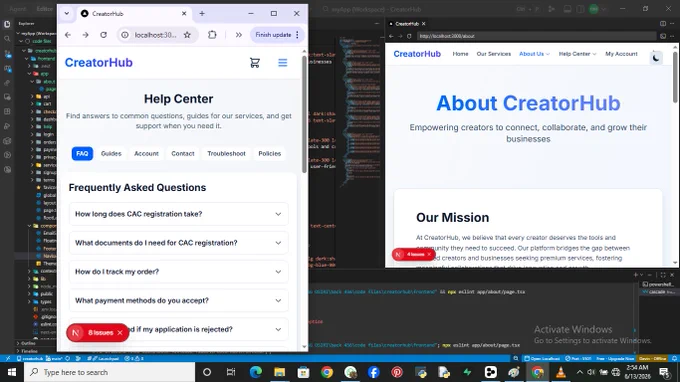
Task: Open the notification center on taskbar
Action: (664, 372)
